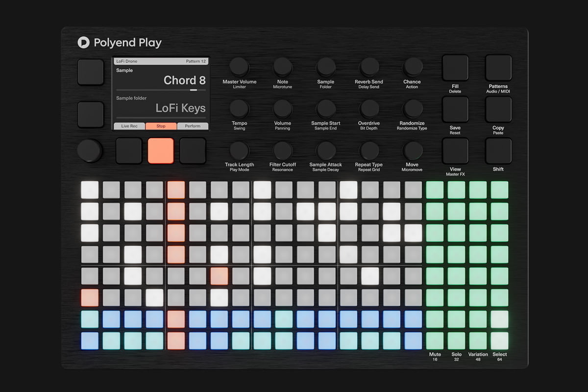Push the orange lit stop button

tap(161, 151)
